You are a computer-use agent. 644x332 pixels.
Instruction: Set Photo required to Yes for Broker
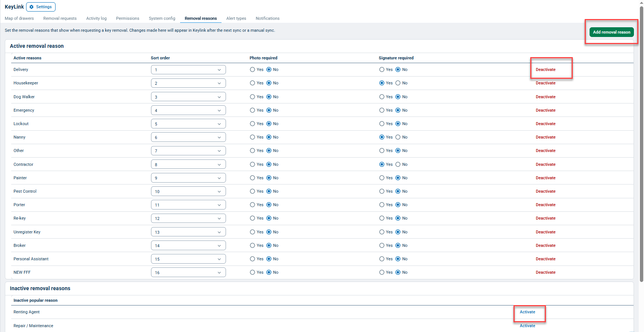pyautogui.click(x=252, y=245)
